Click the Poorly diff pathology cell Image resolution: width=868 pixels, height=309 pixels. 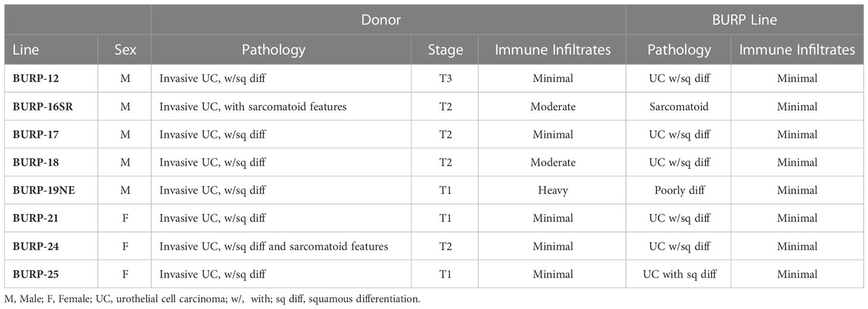pos(679,191)
